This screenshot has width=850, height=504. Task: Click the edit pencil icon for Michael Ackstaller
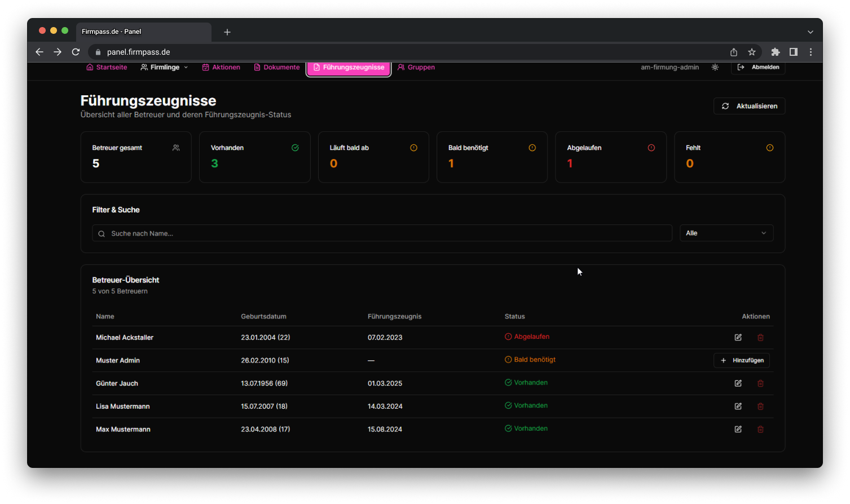[738, 337]
